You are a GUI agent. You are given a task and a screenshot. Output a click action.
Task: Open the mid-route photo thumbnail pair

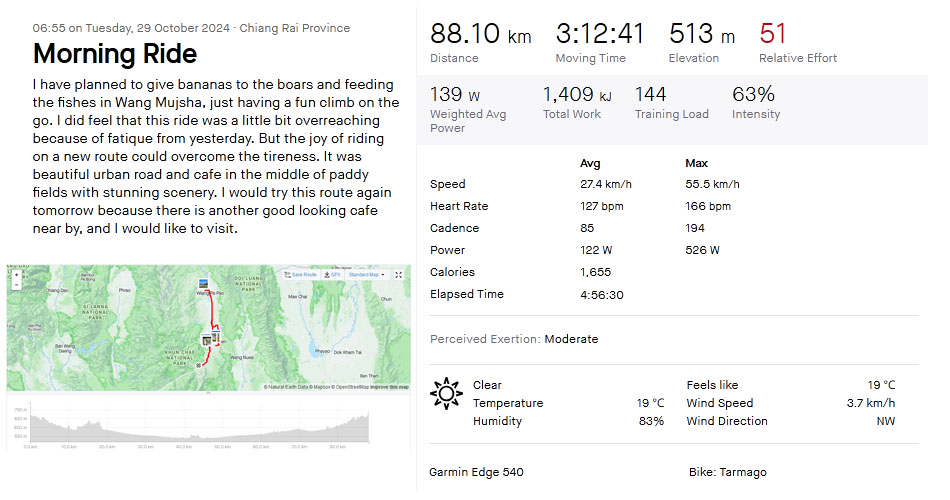coord(211,339)
